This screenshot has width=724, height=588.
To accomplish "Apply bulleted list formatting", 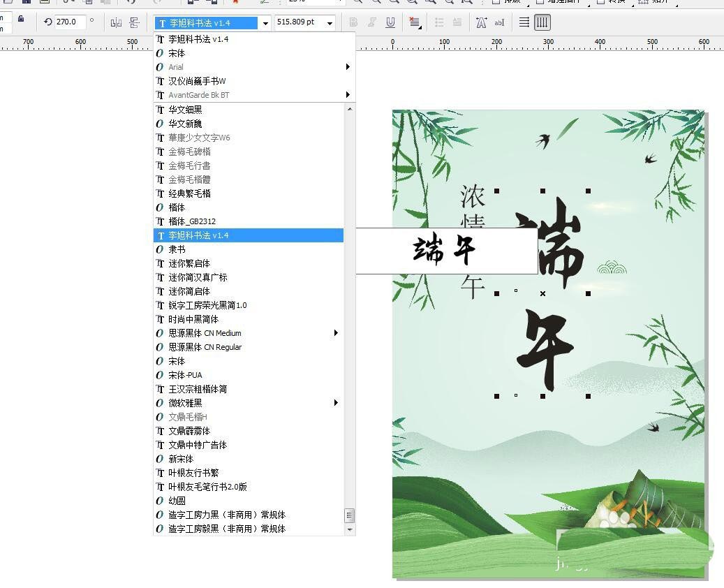I will pos(440,22).
